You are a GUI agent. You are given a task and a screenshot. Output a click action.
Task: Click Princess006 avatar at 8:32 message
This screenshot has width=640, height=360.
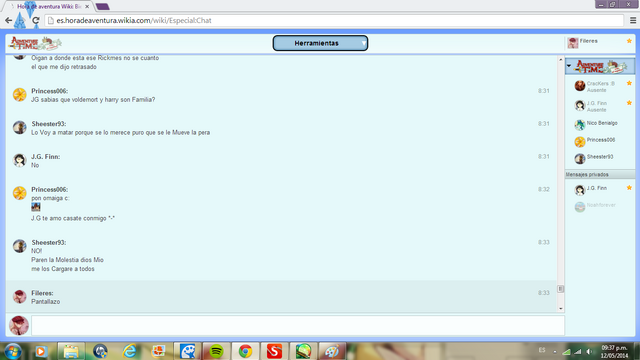19,193
